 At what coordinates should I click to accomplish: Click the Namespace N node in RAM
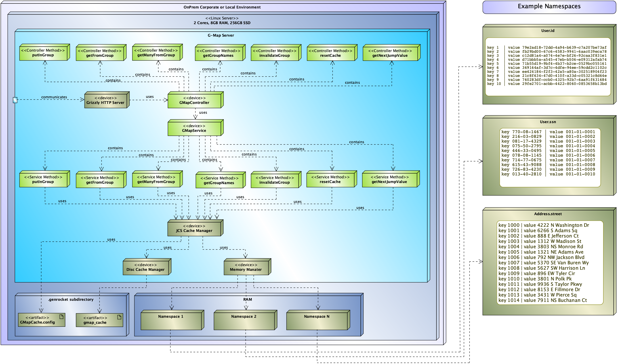pyautogui.click(x=317, y=321)
